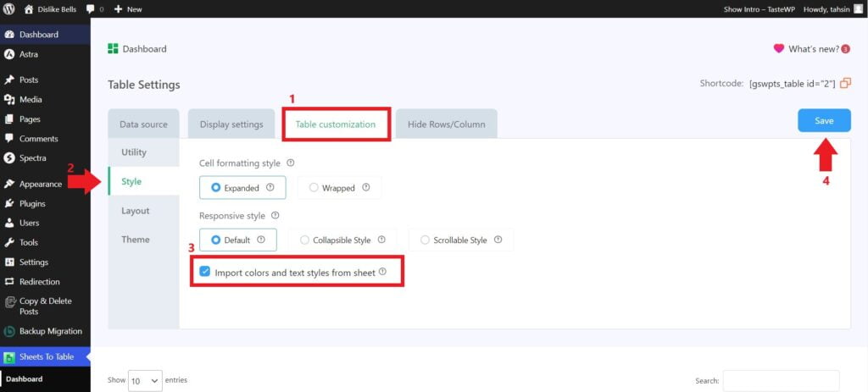Click the Plugins plug icon
This screenshot has width=868, height=392.
coord(8,203)
